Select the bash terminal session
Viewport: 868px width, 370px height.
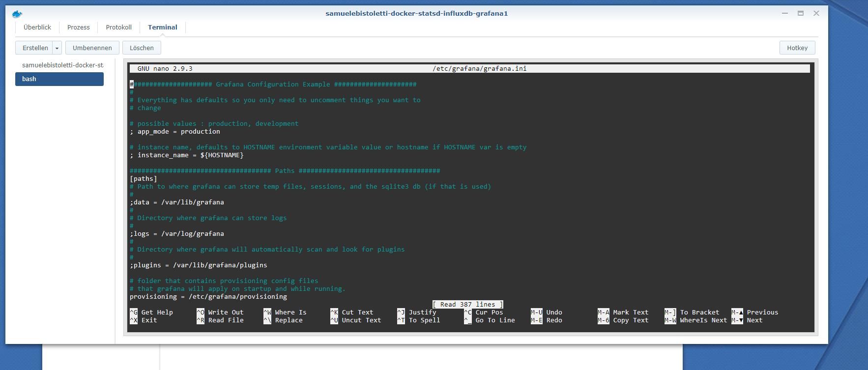(x=59, y=79)
